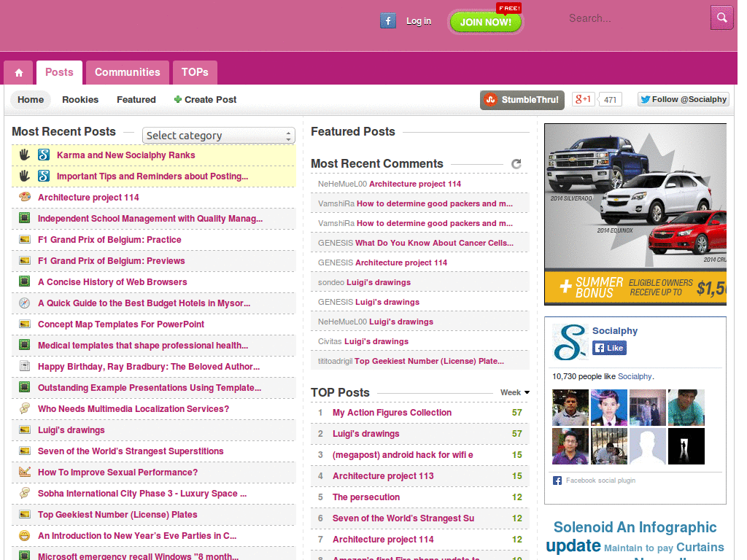This screenshot has width=747, height=560.
Task: Click Facebook icon next to social plugin text
Action: 557,481
